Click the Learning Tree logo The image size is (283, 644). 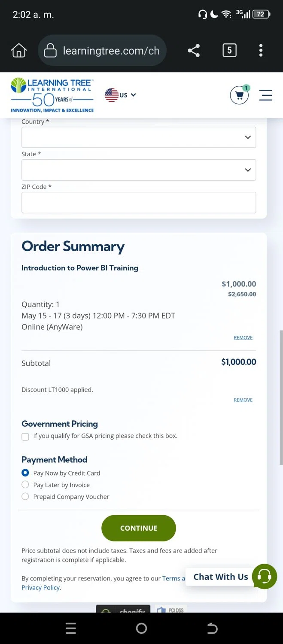click(x=52, y=95)
